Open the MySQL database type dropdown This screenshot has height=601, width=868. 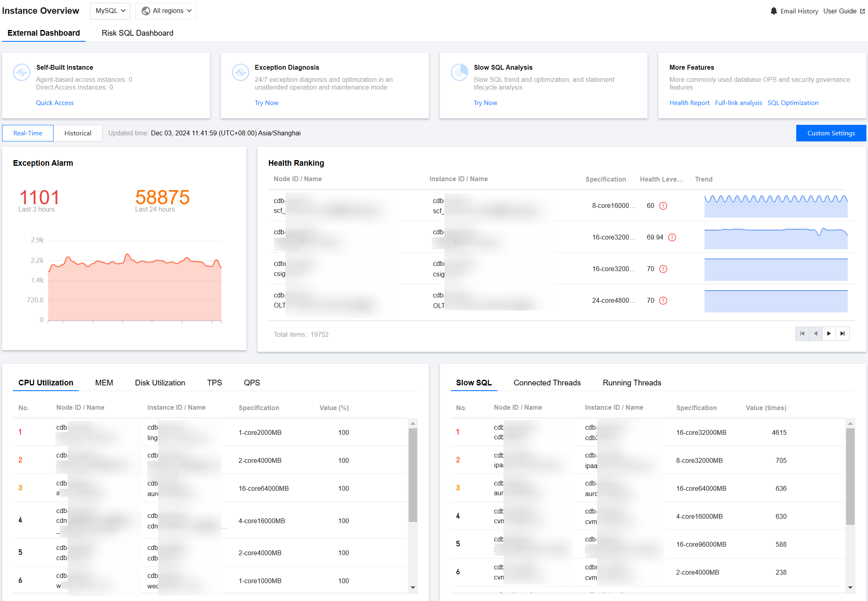[x=110, y=11]
